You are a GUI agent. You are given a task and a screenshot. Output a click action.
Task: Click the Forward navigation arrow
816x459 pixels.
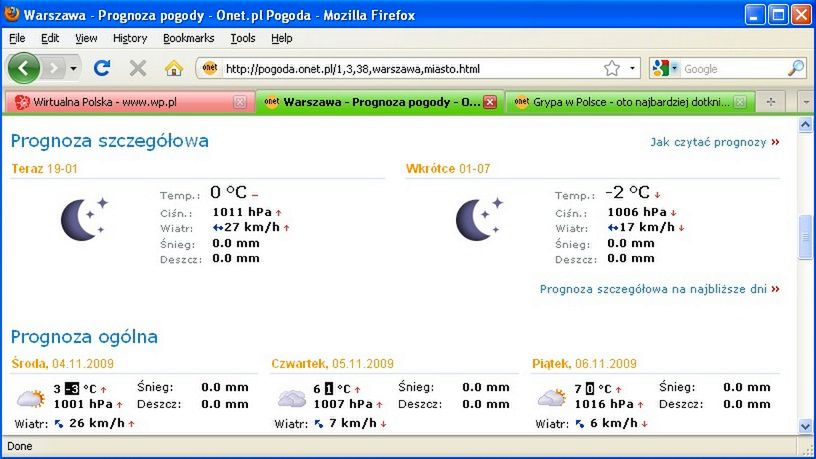[x=54, y=68]
